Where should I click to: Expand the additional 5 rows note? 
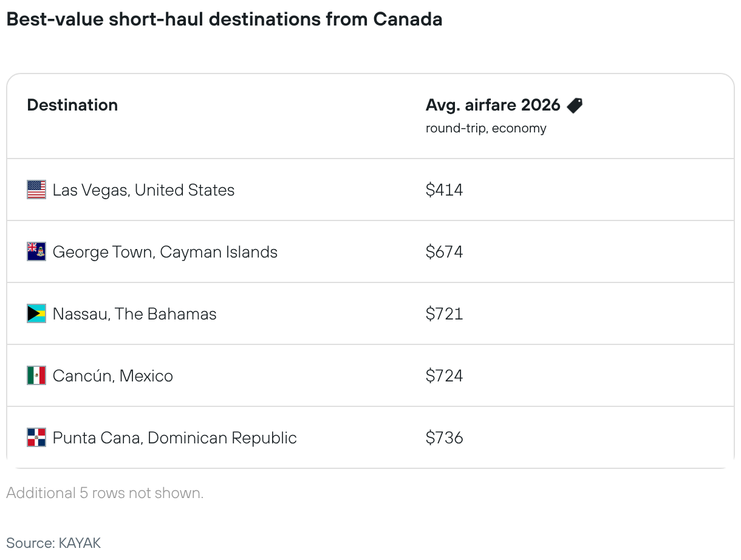click(x=104, y=493)
